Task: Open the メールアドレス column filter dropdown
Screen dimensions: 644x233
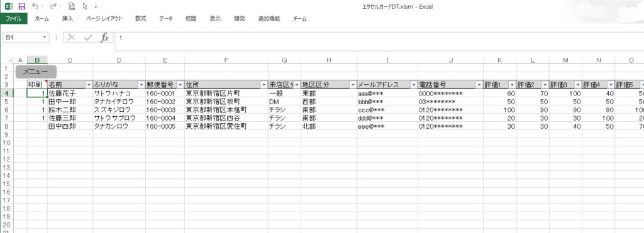Action: pyautogui.click(x=414, y=85)
